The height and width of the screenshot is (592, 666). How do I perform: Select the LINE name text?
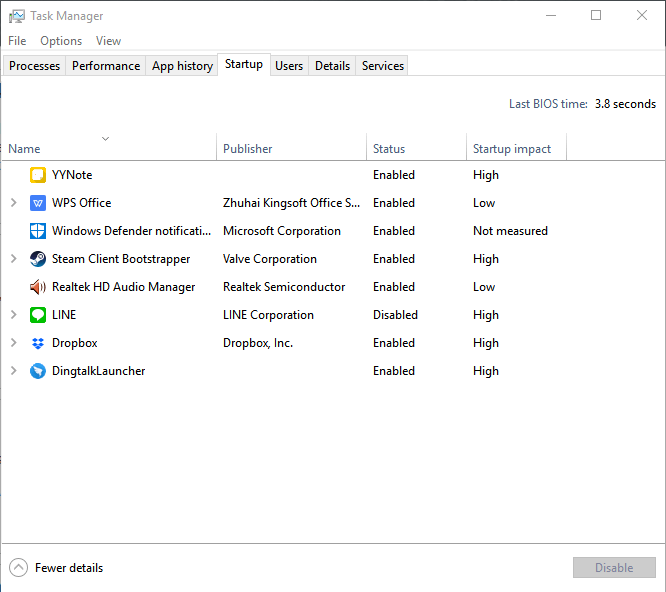point(64,315)
